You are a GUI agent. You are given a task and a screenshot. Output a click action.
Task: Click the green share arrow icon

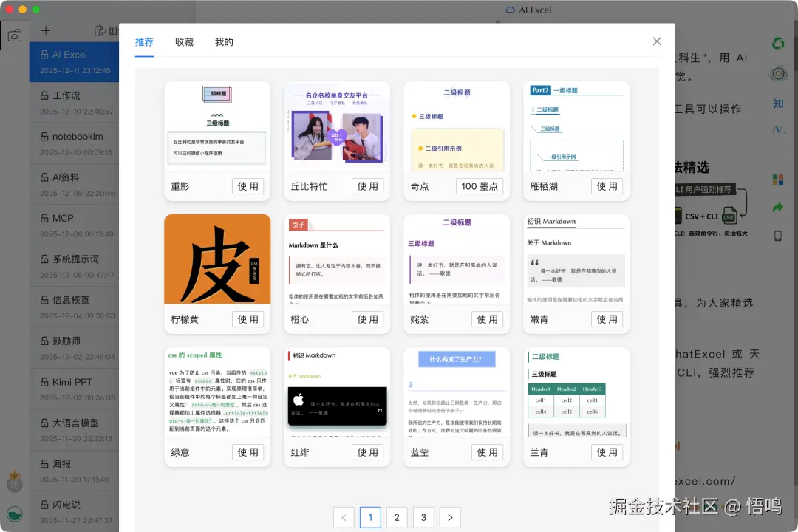point(778,206)
